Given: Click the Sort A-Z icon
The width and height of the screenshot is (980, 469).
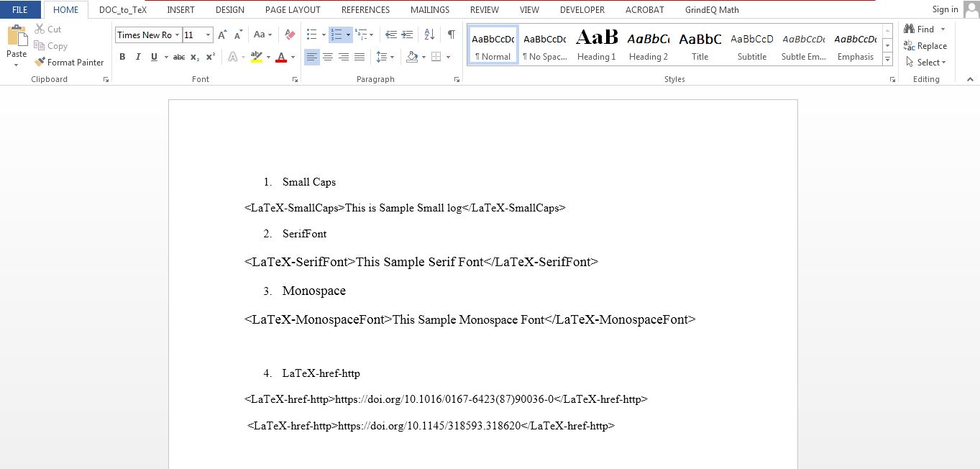Looking at the screenshot, I should 429,35.
